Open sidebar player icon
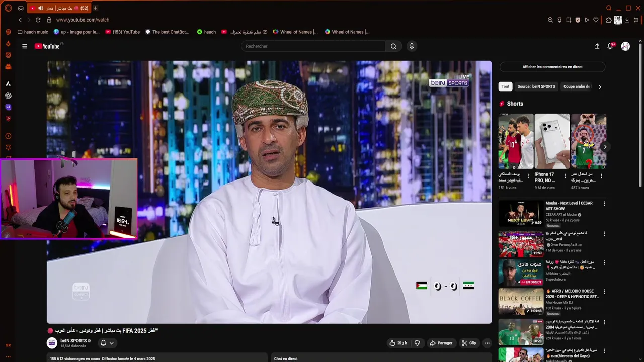 click(x=8, y=136)
